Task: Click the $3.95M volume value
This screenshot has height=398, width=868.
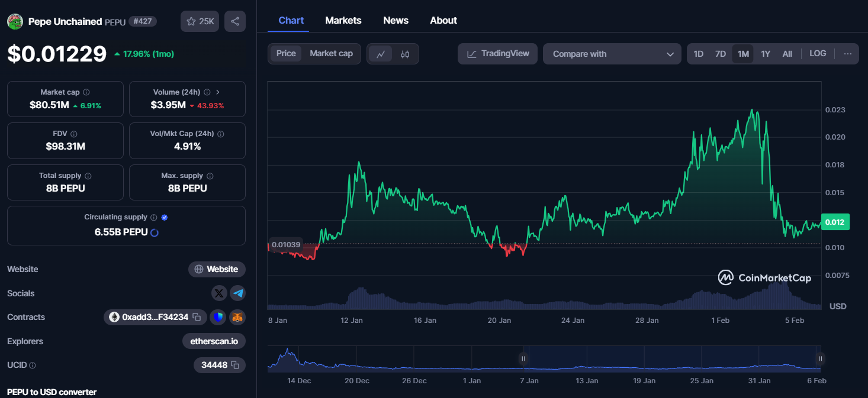Action: tap(168, 105)
